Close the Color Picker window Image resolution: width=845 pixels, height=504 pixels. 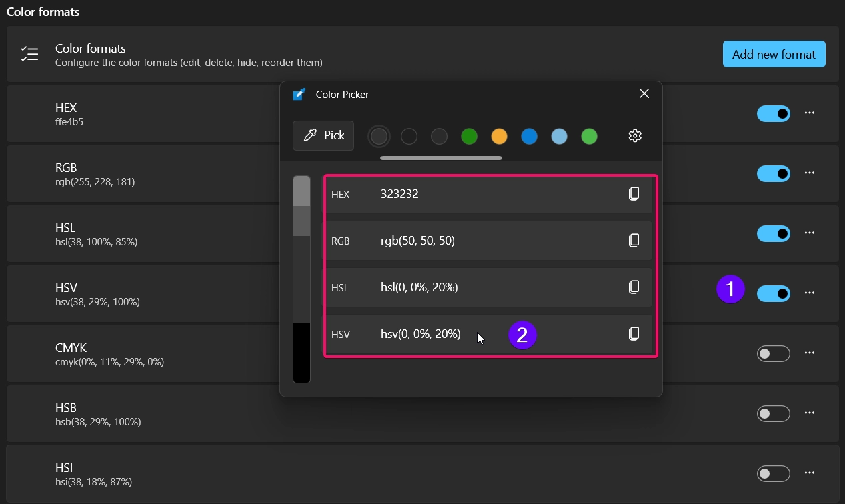(644, 94)
